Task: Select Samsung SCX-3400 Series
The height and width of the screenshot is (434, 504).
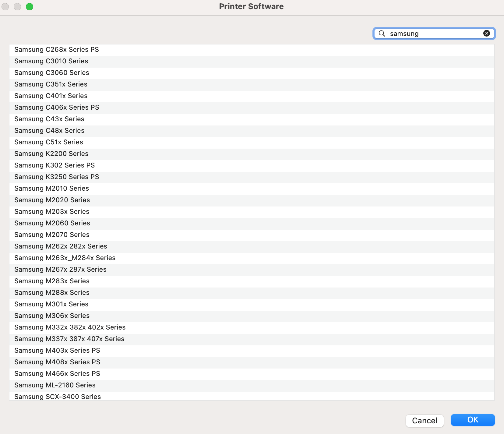Action: click(252, 396)
